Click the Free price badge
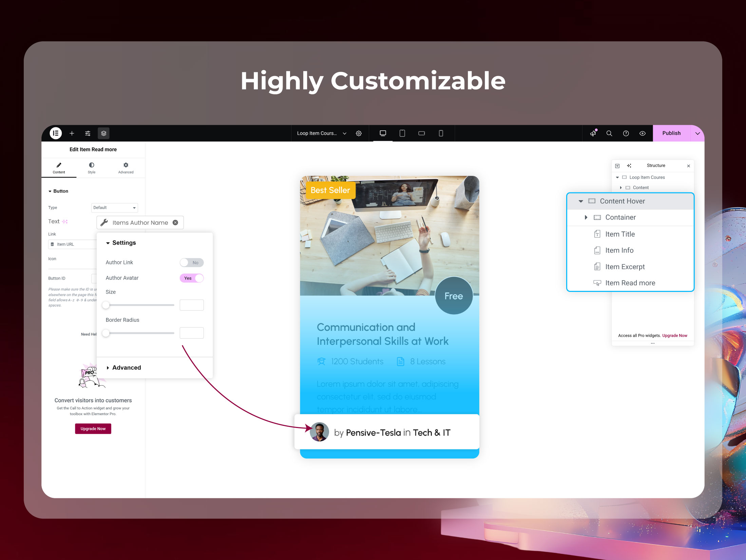The image size is (746, 560). (454, 296)
